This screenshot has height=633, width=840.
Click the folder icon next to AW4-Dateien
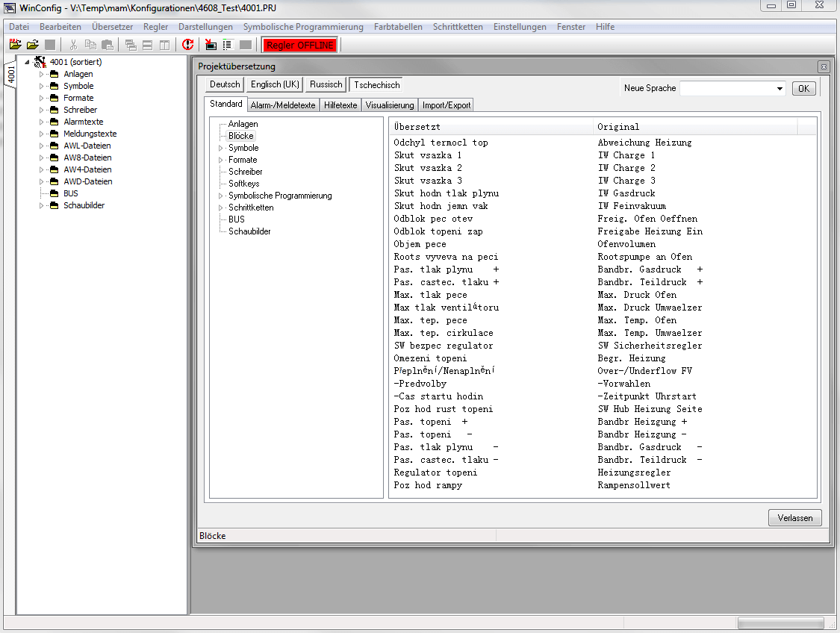tap(54, 169)
